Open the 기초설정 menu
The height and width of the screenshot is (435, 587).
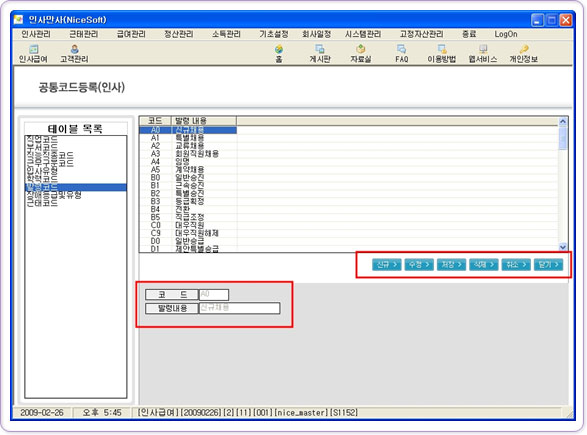click(x=274, y=34)
